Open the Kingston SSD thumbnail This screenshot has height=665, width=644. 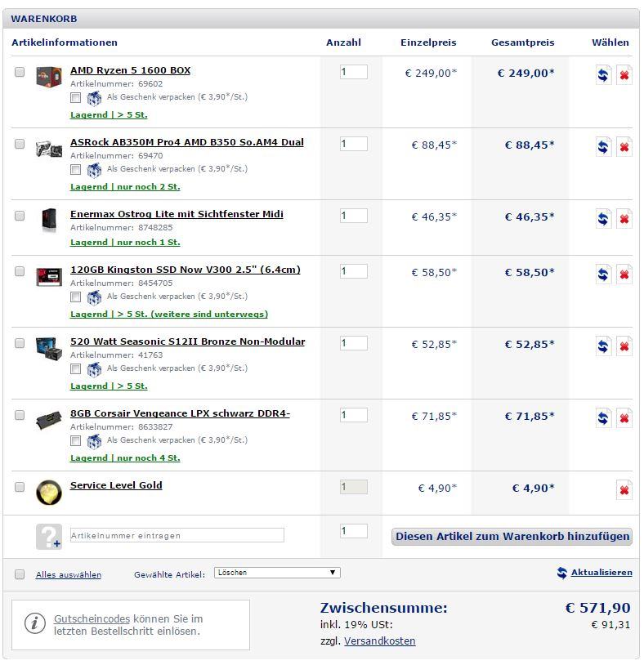[49, 276]
